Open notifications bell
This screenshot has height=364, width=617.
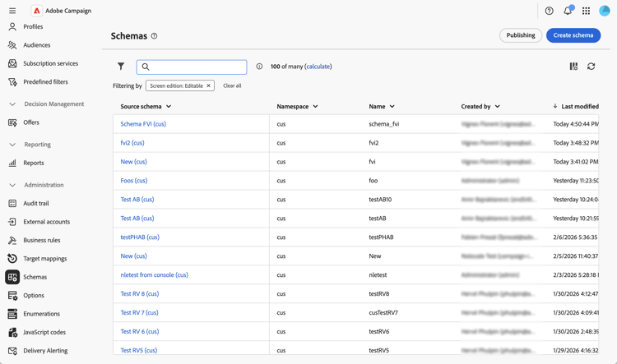(568, 11)
